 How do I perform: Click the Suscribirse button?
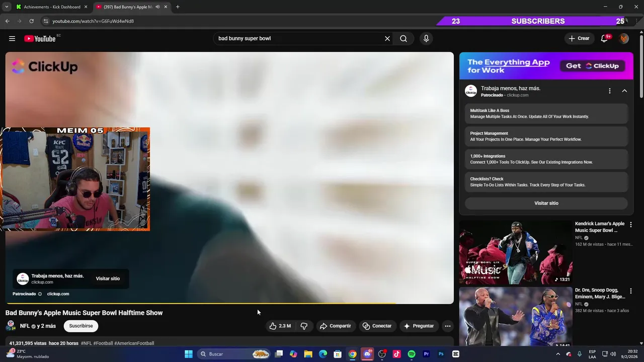click(81, 326)
